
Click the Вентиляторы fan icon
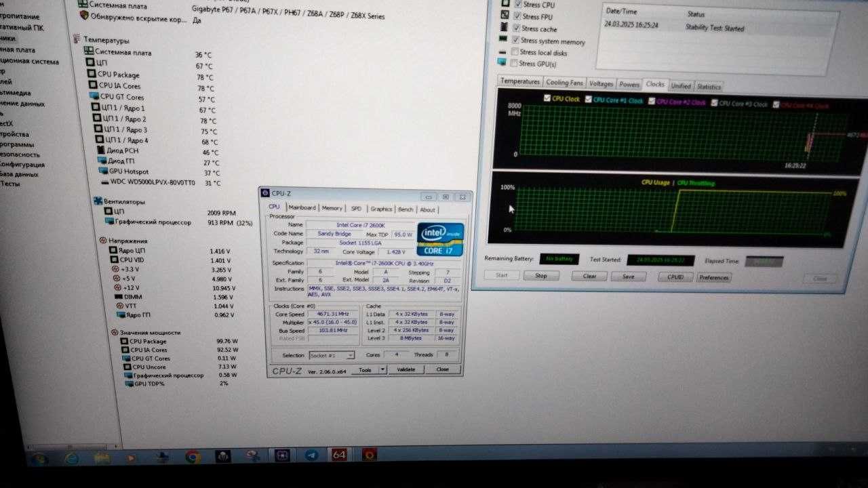pos(98,201)
